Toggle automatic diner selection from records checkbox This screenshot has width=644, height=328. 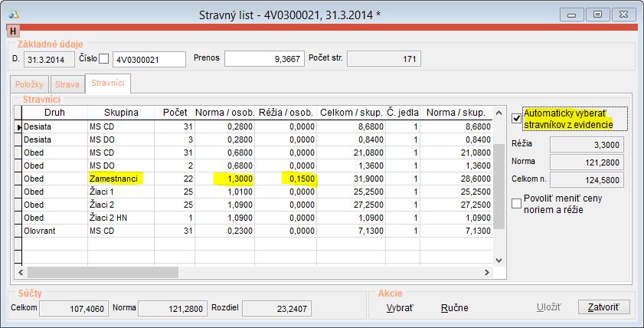[517, 117]
